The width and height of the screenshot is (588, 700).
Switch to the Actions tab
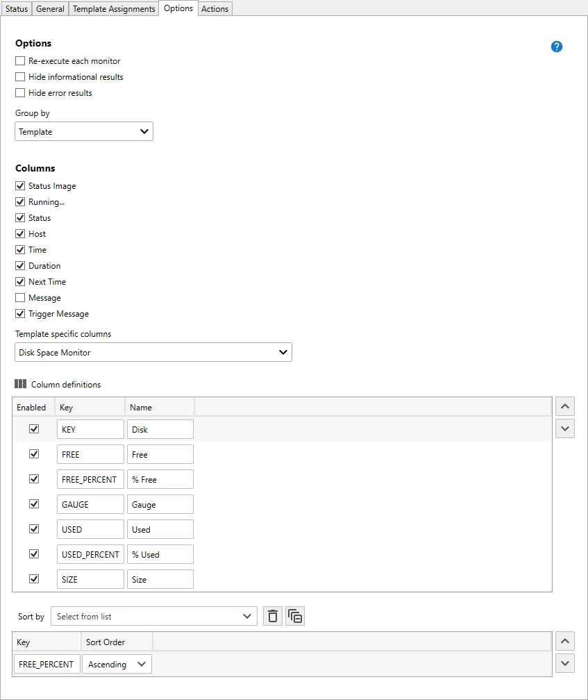(215, 9)
